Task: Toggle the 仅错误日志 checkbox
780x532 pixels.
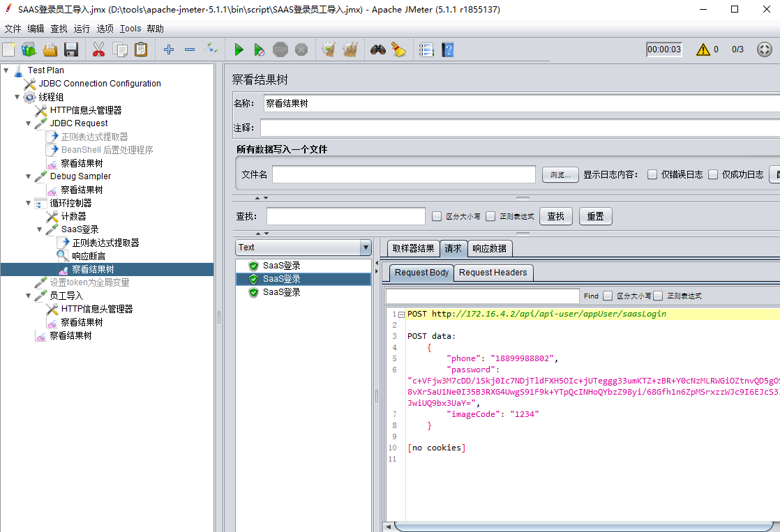Action: point(652,174)
